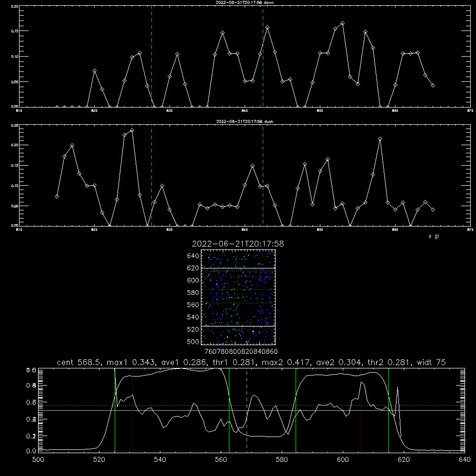Select the 'thr1 0.281' value
This screenshot has width=476, height=476.
[236, 362]
